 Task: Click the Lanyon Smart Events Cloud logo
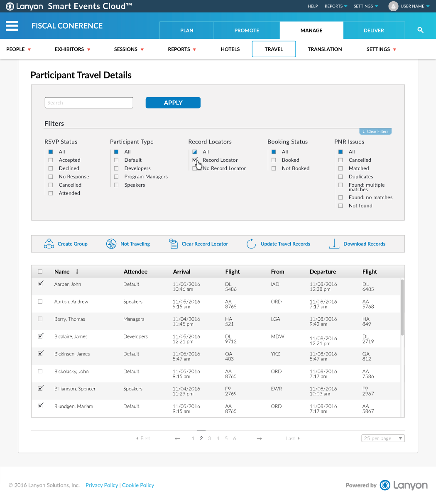69,6
